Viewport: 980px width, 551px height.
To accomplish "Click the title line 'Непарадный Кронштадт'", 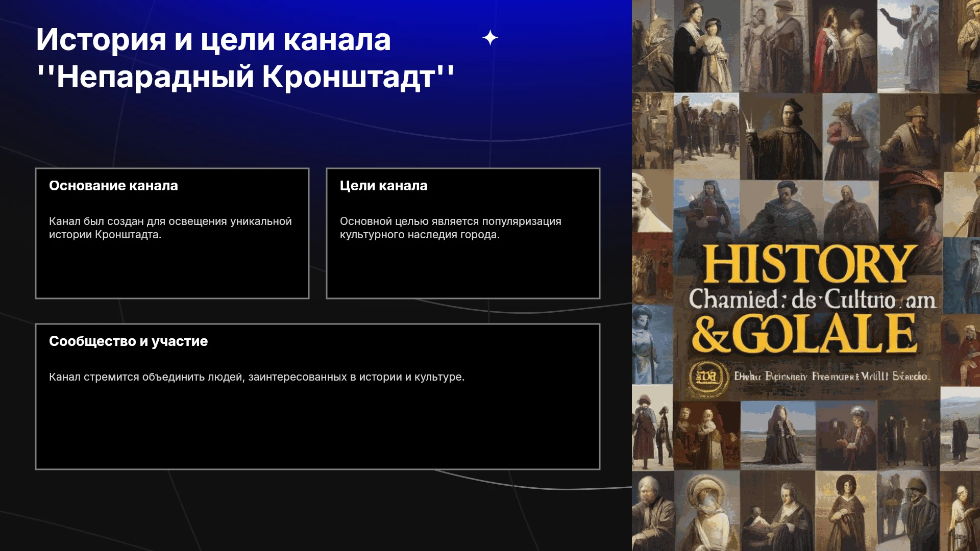I will [246, 77].
